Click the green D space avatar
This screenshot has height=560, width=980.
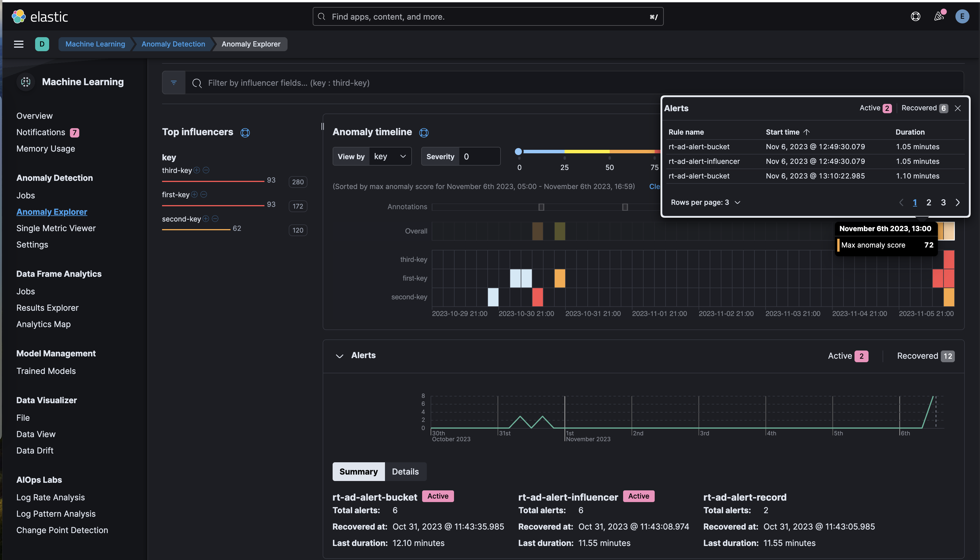(x=42, y=44)
